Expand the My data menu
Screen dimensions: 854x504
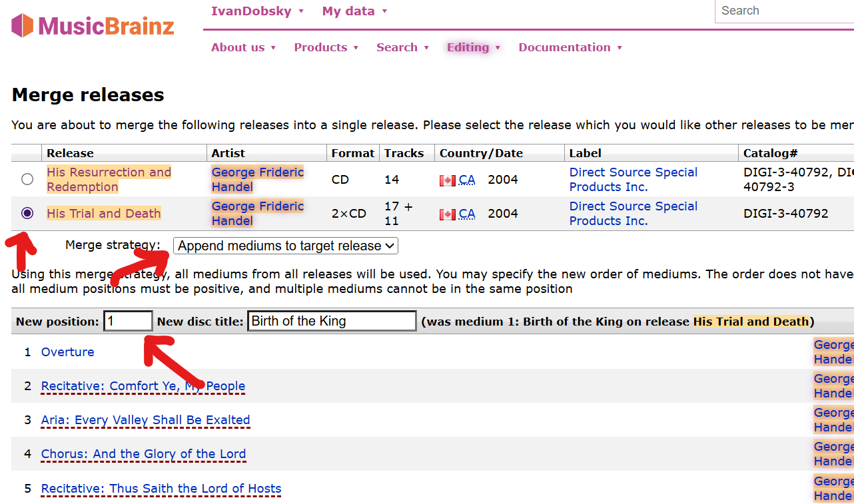354,11
